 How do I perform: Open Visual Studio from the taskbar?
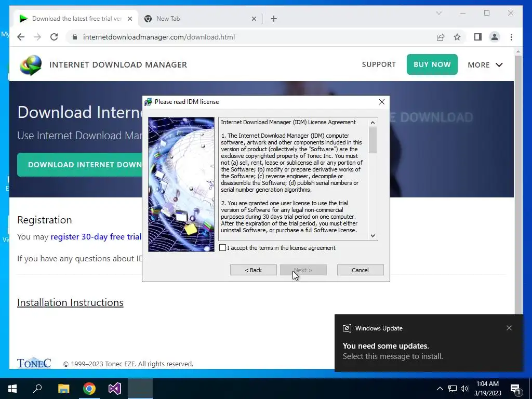point(115,389)
